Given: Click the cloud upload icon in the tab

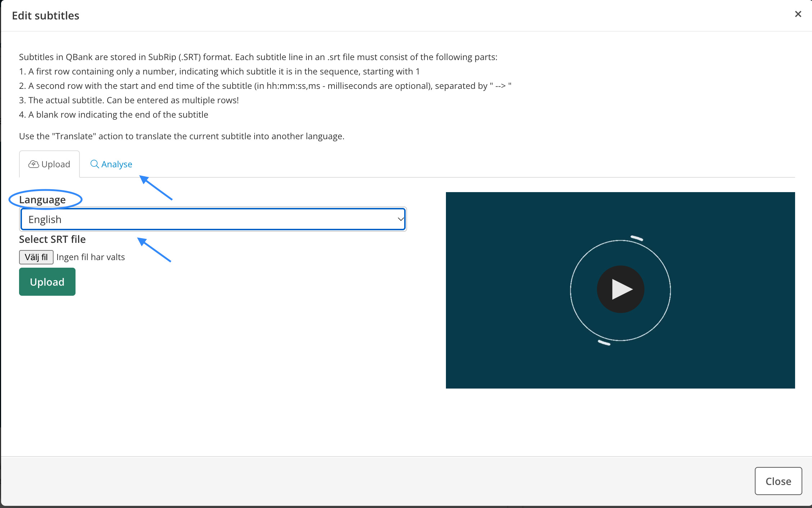Looking at the screenshot, I should [x=34, y=164].
